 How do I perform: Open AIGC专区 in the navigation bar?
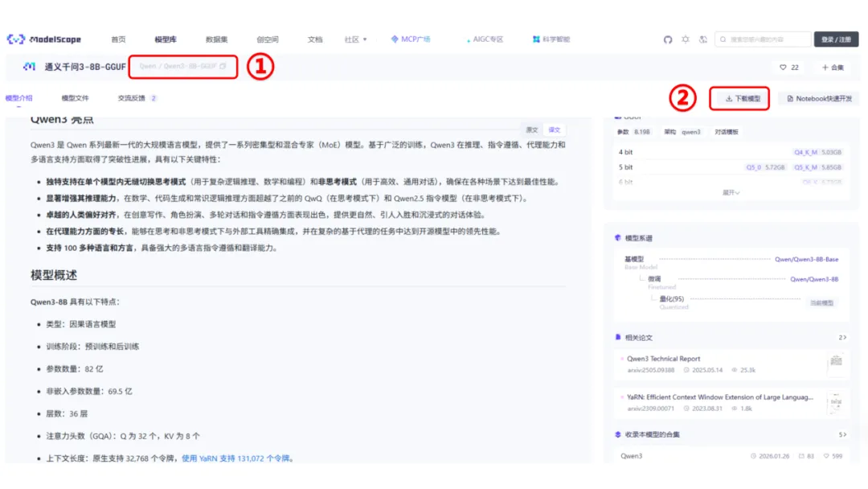pos(485,39)
